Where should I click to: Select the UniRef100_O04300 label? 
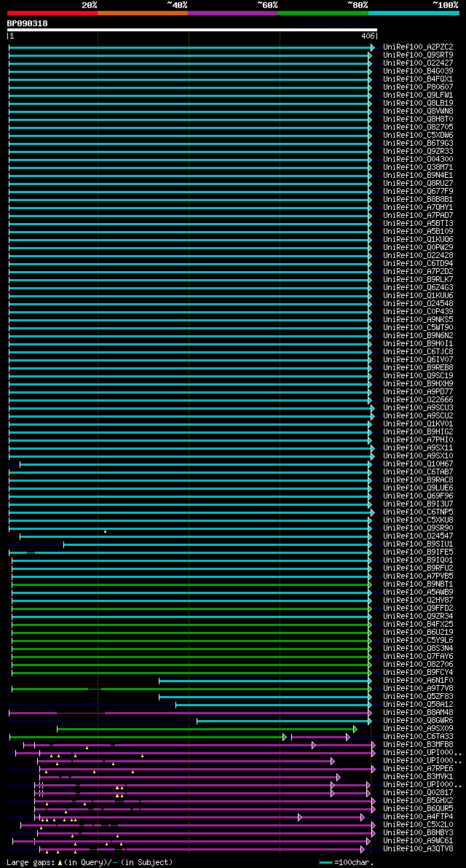[x=418, y=160]
